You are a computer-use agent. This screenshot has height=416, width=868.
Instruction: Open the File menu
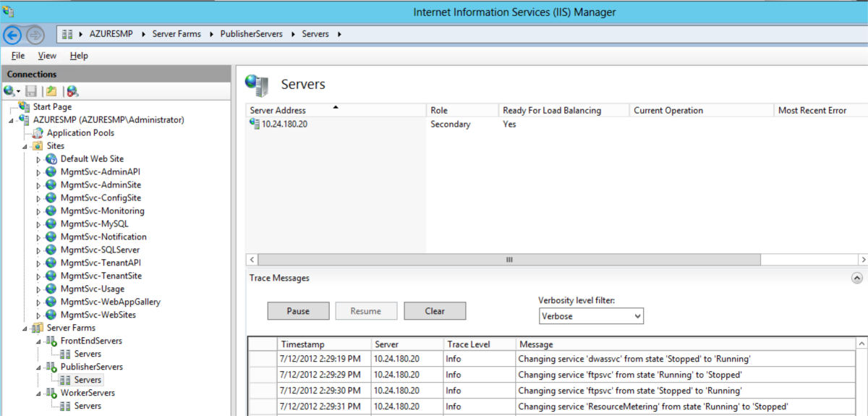(x=18, y=56)
